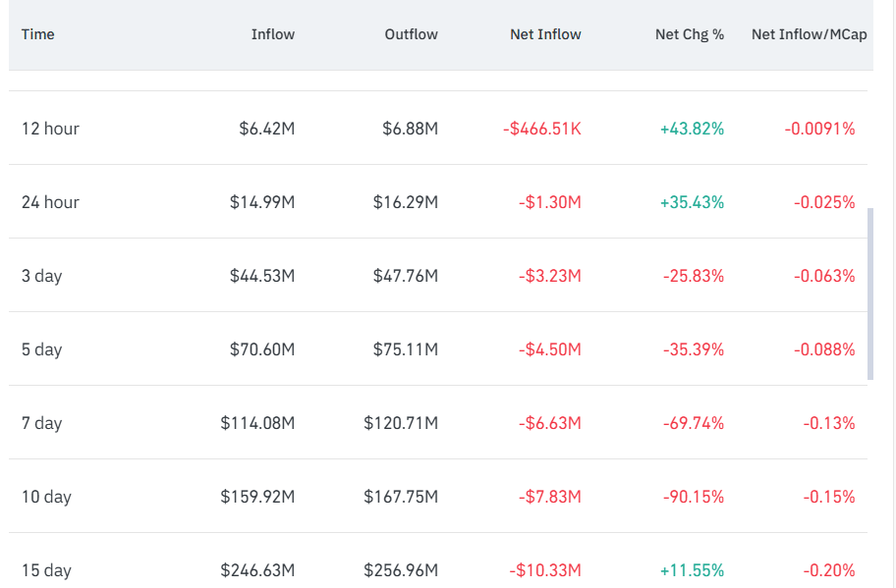Select the 7 day row label
The image size is (896, 588).
(x=41, y=423)
